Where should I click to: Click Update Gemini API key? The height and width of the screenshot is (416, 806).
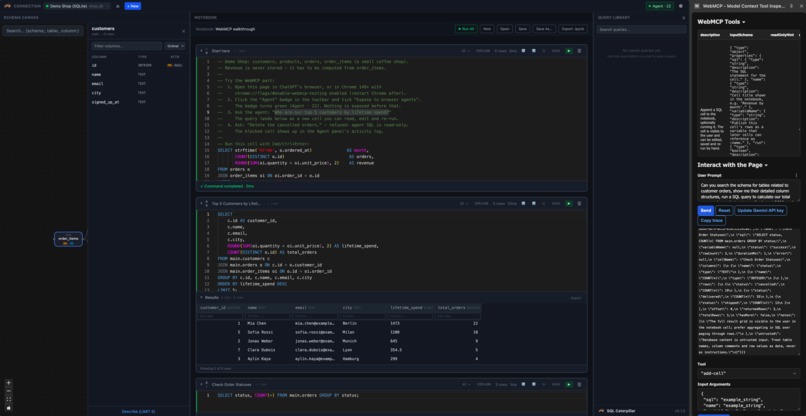pos(761,210)
